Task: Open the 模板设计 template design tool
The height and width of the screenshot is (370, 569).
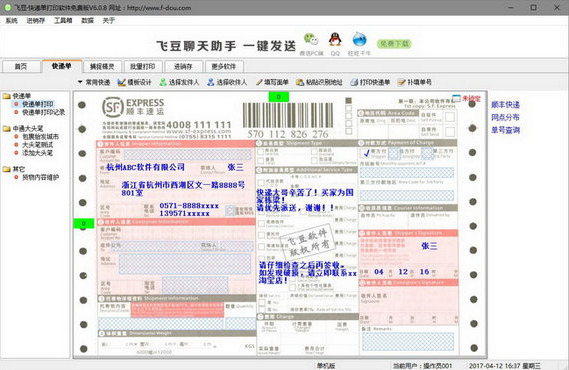Action: click(x=134, y=82)
